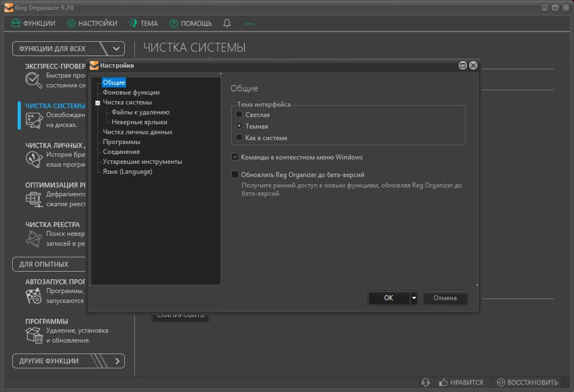Click the Отмена button
Screen dimensions: 574x392
(445, 297)
